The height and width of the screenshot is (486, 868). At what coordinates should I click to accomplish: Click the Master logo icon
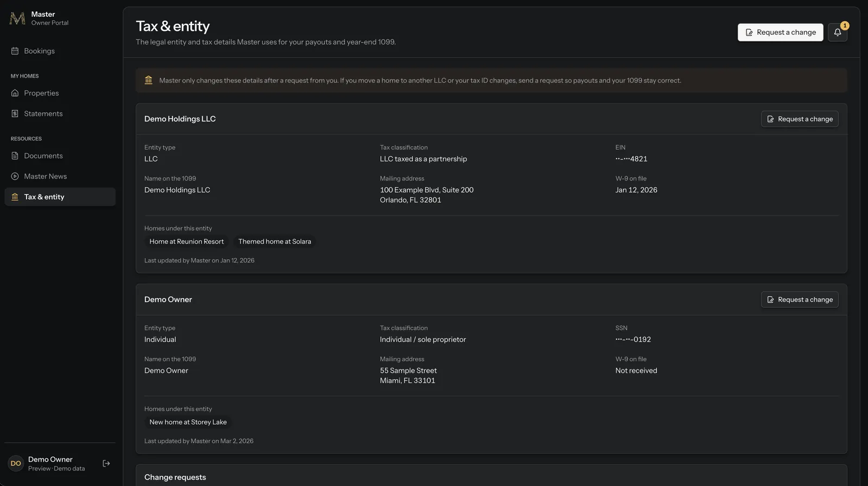coord(17,18)
